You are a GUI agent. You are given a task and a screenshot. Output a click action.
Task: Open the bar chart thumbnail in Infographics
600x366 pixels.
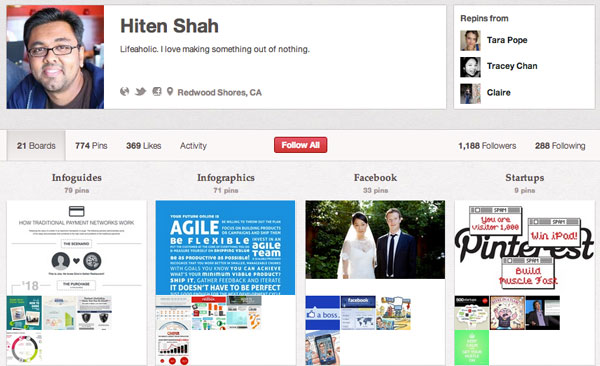pyautogui.click(x=173, y=348)
